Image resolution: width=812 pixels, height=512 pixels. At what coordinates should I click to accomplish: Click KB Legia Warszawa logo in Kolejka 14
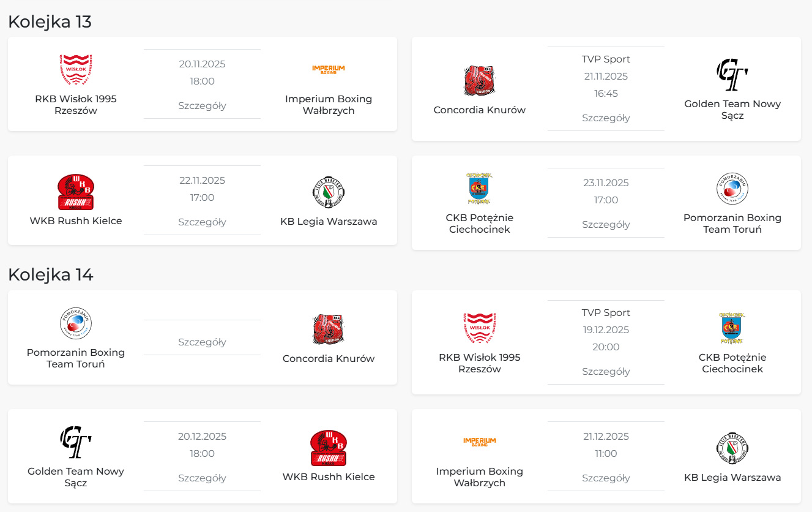[732, 448]
